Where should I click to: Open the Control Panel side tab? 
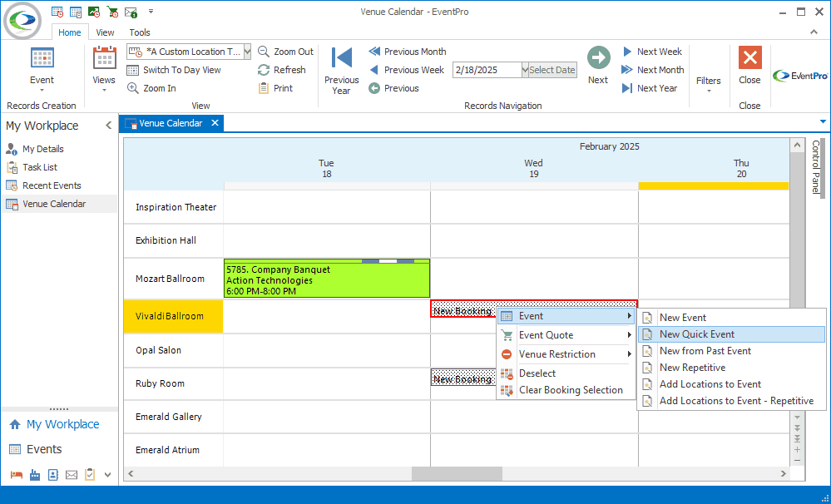point(816,167)
